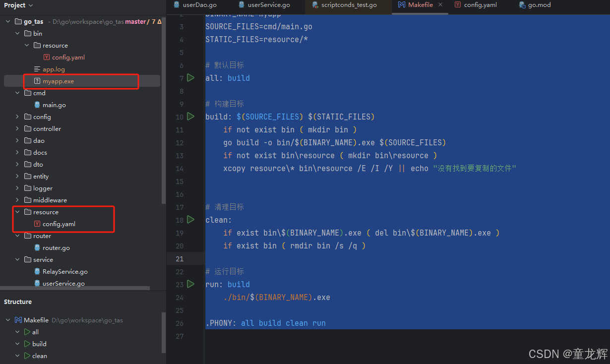The width and height of the screenshot is (610, 364).
Task: Close the Makefile editor tab
Action: (440, 4)
